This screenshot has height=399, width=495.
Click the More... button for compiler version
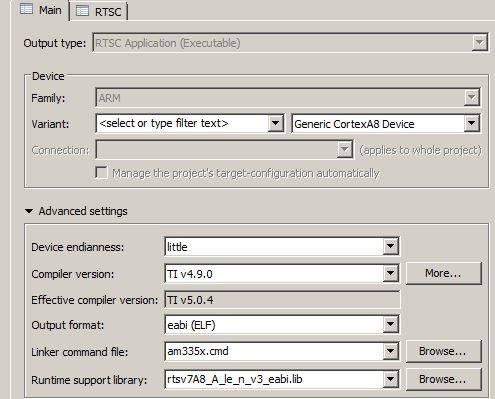443,273
